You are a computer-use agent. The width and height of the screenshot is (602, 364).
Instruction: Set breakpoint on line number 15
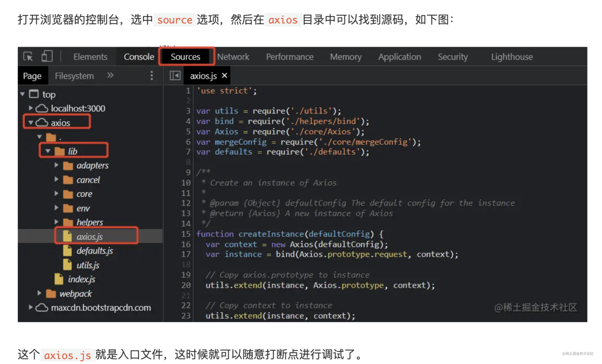[186, 234]
